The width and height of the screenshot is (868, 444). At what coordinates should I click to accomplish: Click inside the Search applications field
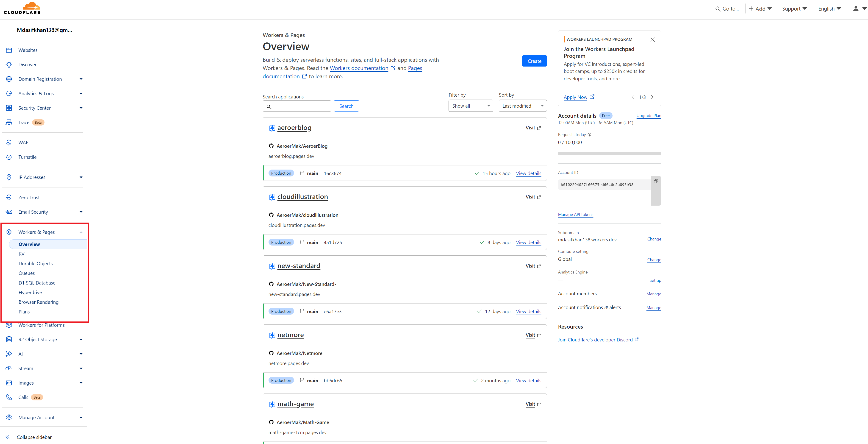(x=297, y=106)
